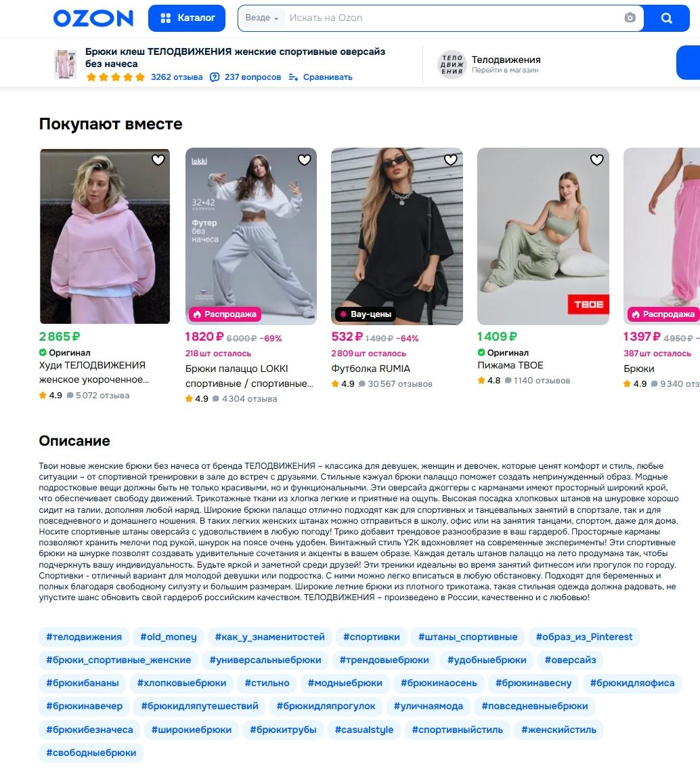The height and width of the screenshot is (779, 700).
Task: Expand the Везде search scope dropdown
Action: [261, 18]
